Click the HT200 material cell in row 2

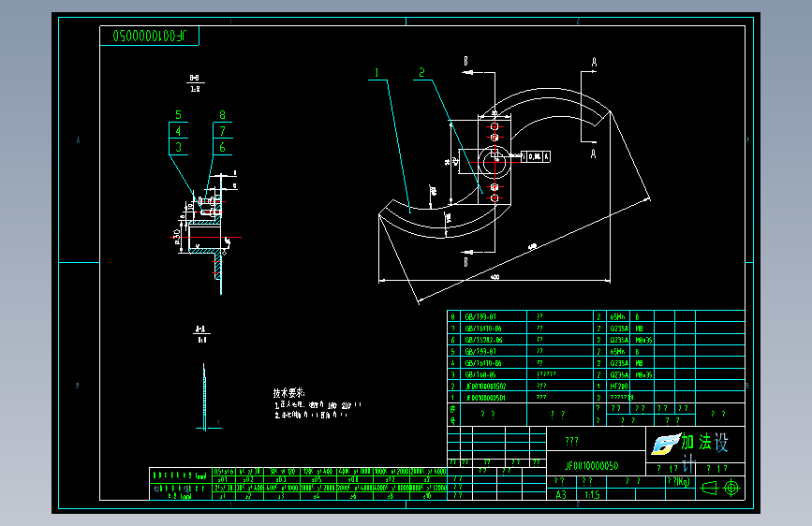click(x=618, y=387)
